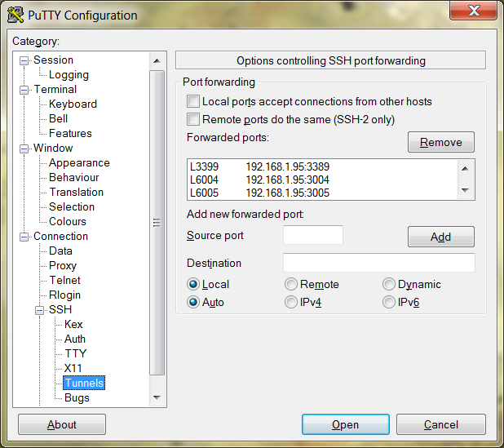504x448 pixels.
Task: Select forwarded port L3399 entry
Action: 322,166
